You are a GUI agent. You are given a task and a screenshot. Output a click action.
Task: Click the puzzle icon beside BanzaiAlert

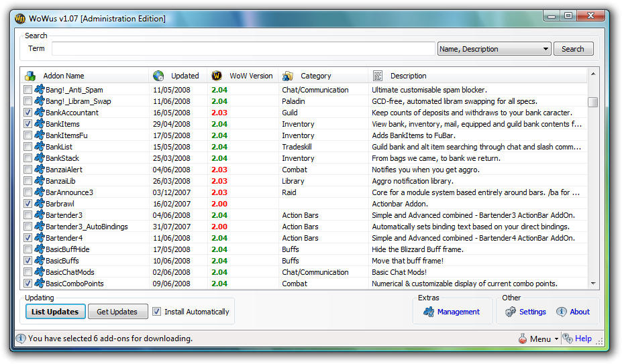coord(40,170)
